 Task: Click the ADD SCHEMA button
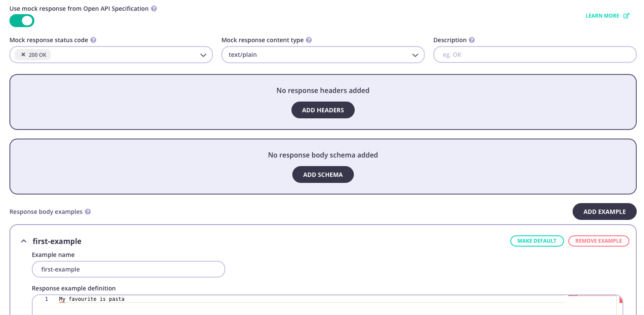[323, 174]
